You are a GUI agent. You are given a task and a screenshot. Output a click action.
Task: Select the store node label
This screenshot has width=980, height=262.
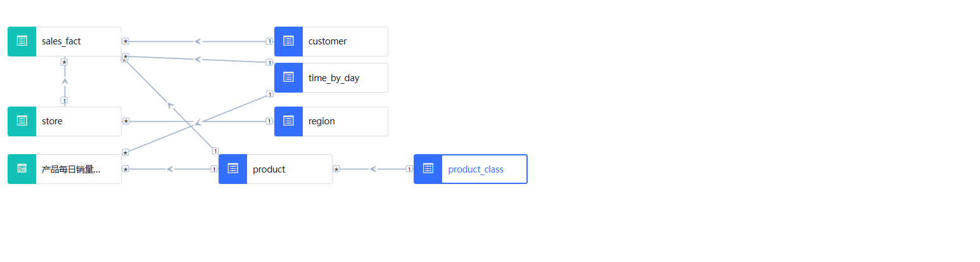tap(52, 121)
